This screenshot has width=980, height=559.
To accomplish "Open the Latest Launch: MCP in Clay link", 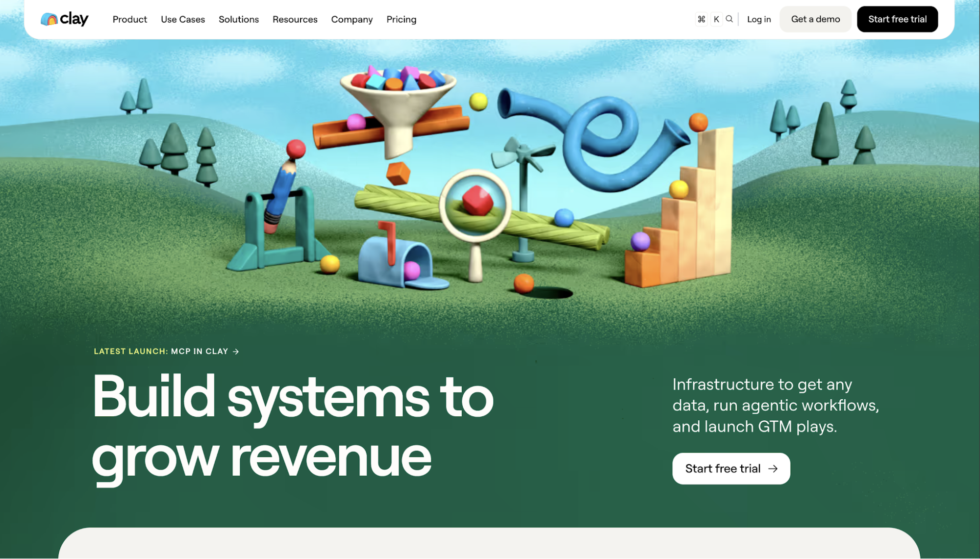I will pos(167,352).
